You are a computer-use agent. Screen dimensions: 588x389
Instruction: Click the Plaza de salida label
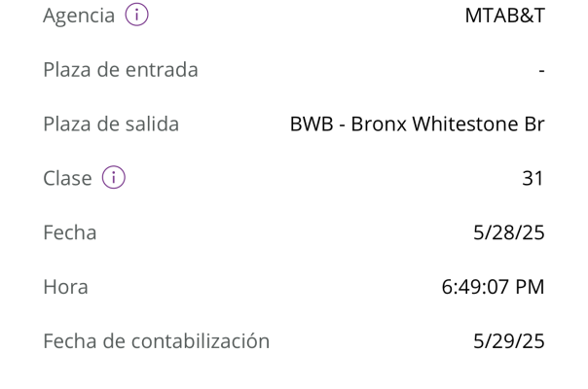(111, 124)
